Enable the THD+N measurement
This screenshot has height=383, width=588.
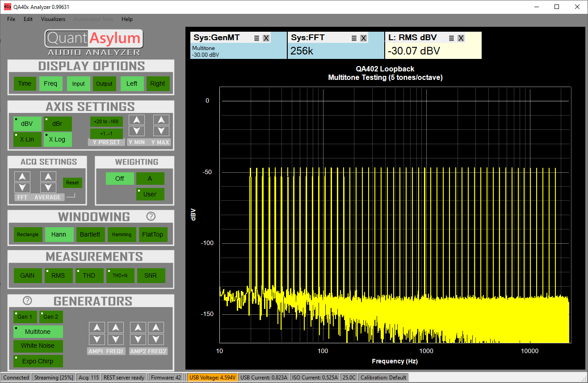[120, 275]
